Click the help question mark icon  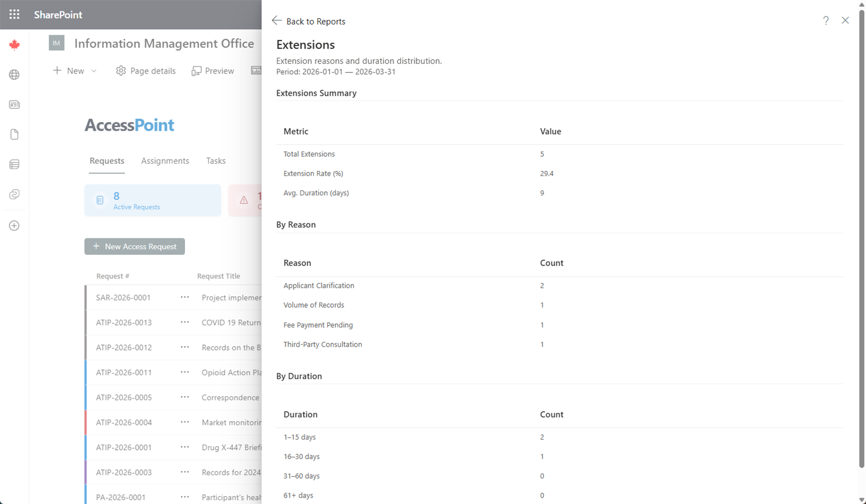(826, 21)
